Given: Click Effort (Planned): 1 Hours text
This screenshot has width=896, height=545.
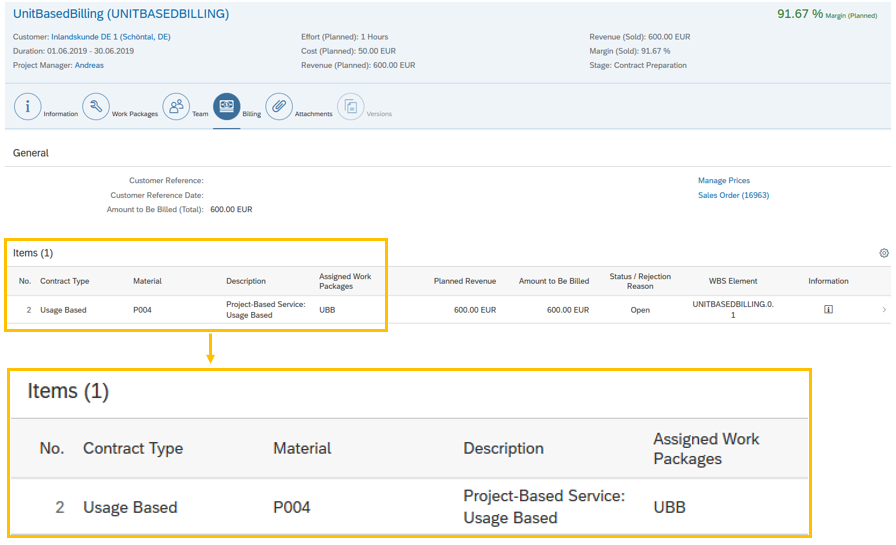Looking at the screenshot, I should coord(345,37).
